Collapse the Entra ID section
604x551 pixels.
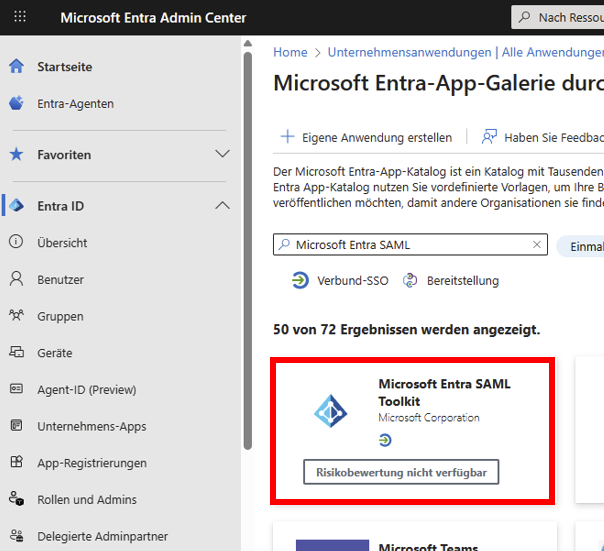pos(223,206)
